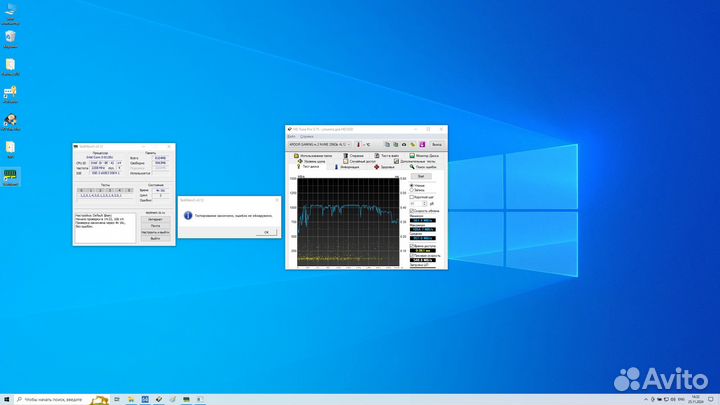Select the HD Tune Pro desktop icon

point(10,122)
